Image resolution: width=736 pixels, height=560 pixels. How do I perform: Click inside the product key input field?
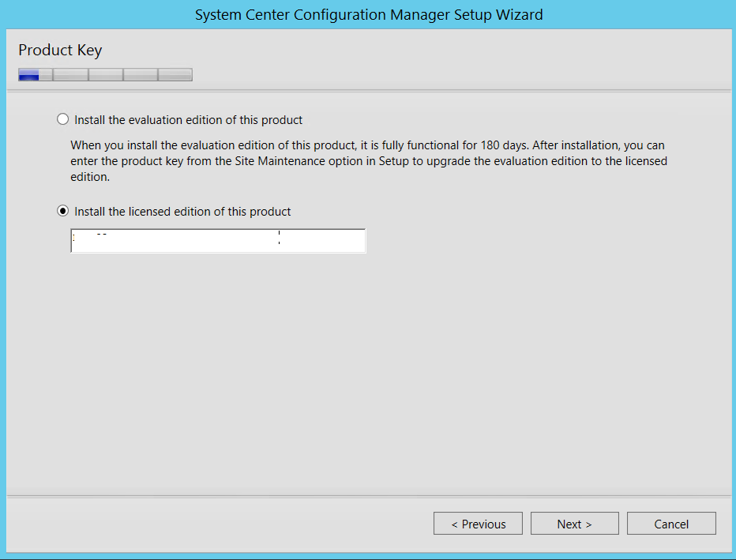(x=218, y=240)
